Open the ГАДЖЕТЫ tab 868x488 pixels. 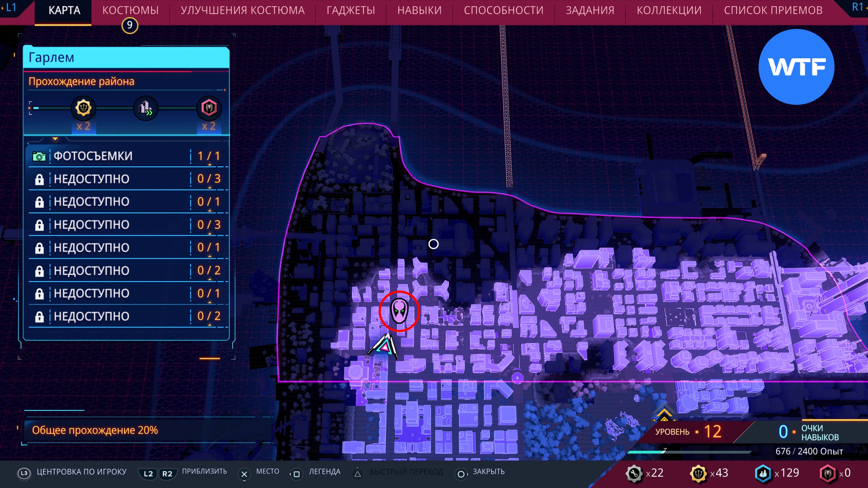(x=350, y=10)
